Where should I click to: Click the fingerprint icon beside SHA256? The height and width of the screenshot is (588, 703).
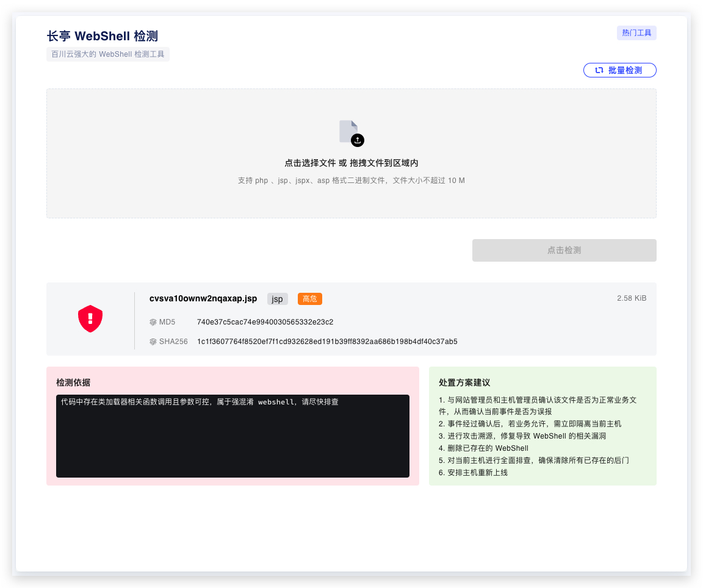pyautogui.click(x=153, y=342)
